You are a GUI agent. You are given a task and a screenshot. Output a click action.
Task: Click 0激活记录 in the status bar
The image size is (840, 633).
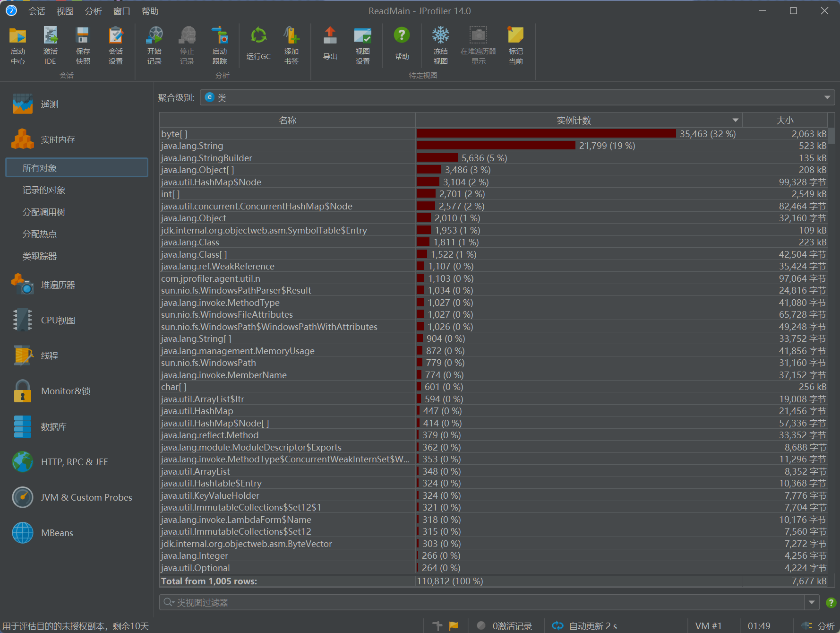[x=505, y=625]
